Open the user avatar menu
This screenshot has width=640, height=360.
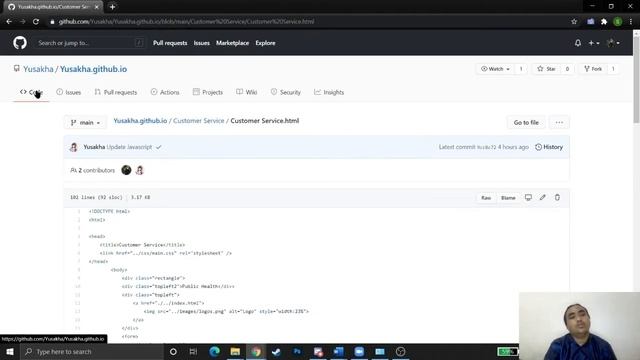[x=613, y=43]
